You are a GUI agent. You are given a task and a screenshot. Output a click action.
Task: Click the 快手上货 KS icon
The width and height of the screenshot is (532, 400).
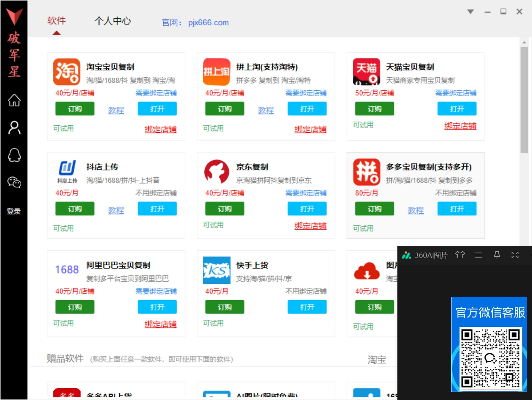pos(217,270)
